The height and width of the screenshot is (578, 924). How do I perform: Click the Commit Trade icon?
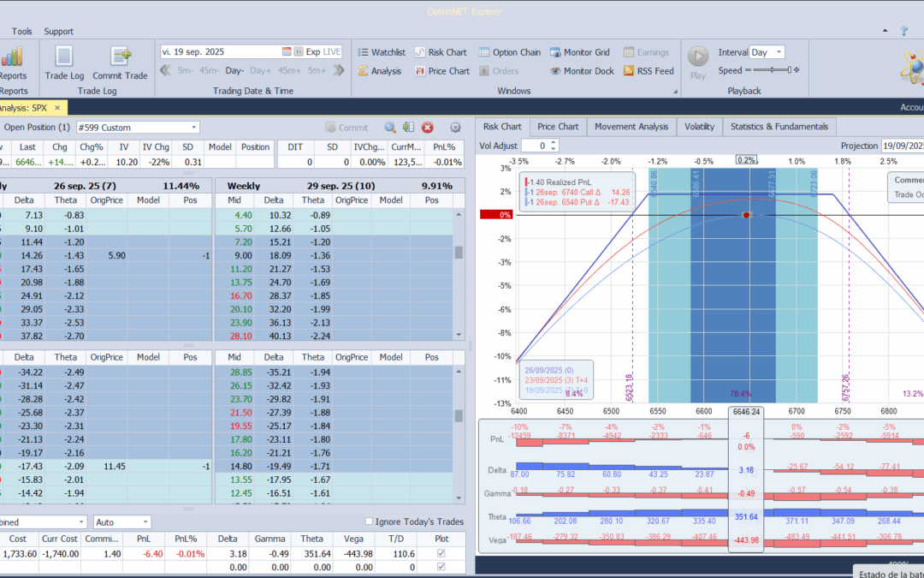click(x=120, y=63)
